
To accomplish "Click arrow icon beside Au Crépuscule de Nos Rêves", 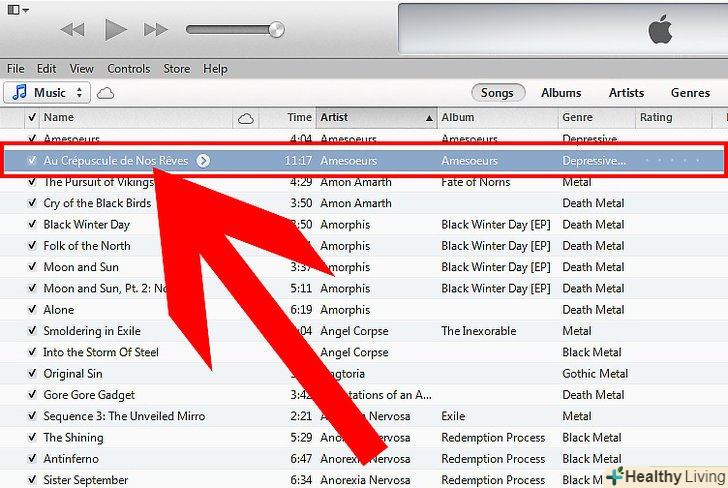I will [203, 161].
